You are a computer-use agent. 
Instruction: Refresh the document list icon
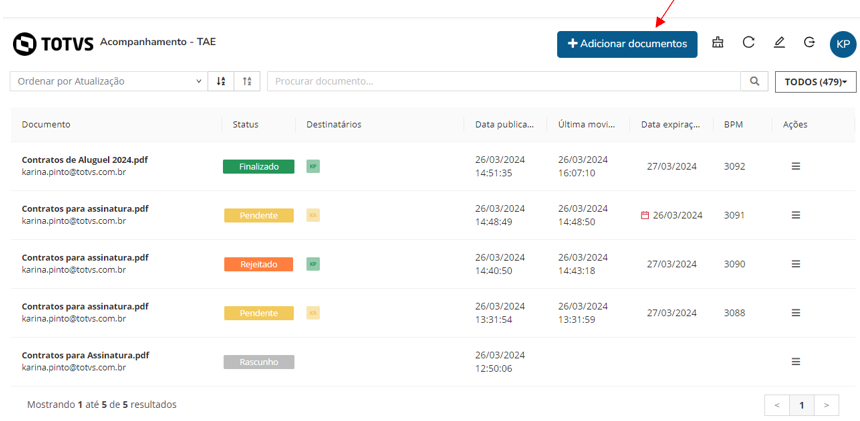[x=748, y=43]
